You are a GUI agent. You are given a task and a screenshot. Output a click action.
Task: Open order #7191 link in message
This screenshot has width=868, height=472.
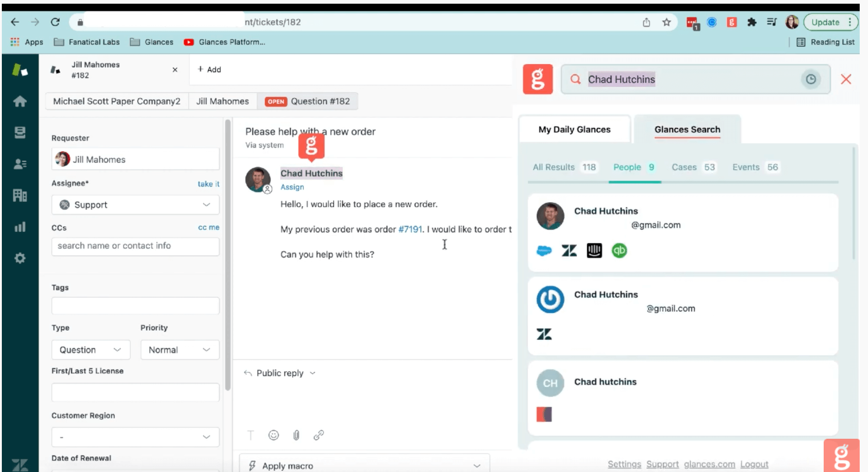pos(410,230)
